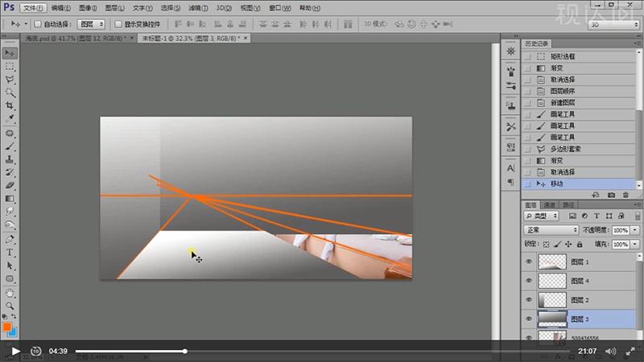
Task: Enable the 自动选择 checkbox
Action: pyautogui.click(x=37, y=24)
